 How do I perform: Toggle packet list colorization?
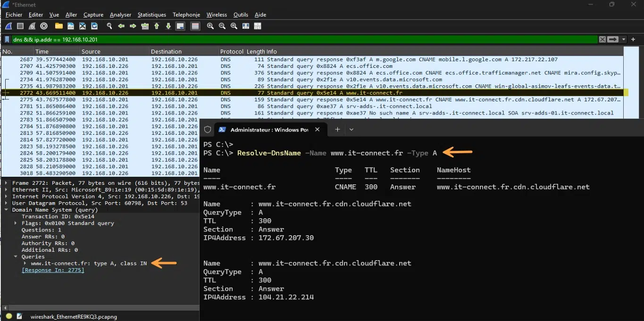pos(195,26)
